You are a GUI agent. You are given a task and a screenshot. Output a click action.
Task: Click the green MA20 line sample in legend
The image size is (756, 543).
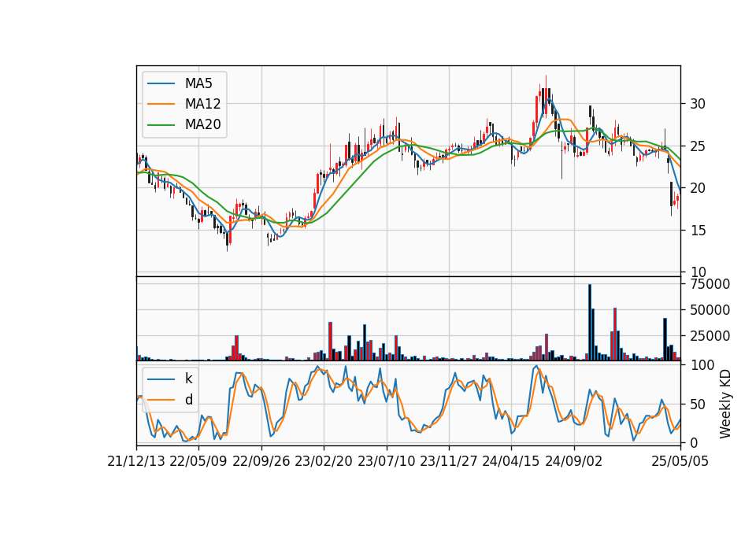point(161,124)
